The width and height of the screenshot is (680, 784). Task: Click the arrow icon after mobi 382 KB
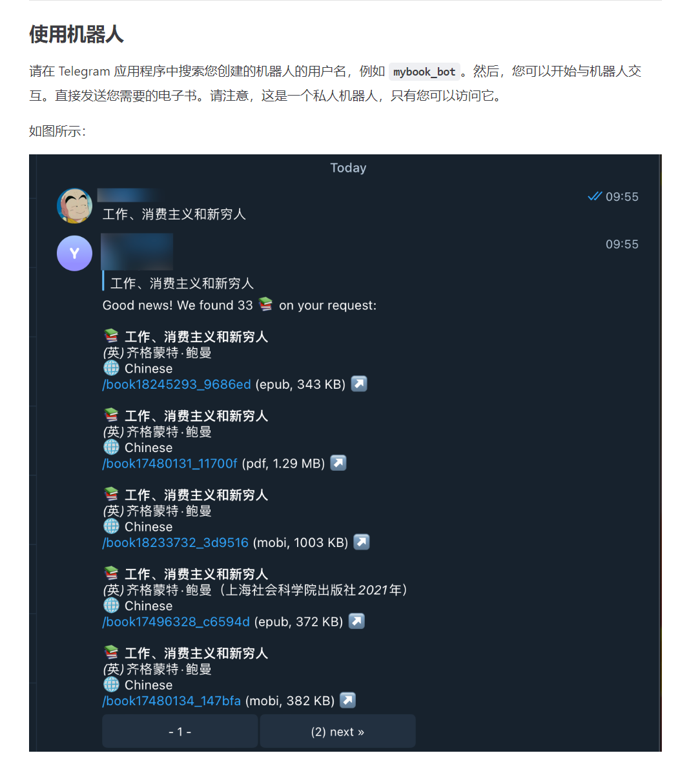click(348, 700)
